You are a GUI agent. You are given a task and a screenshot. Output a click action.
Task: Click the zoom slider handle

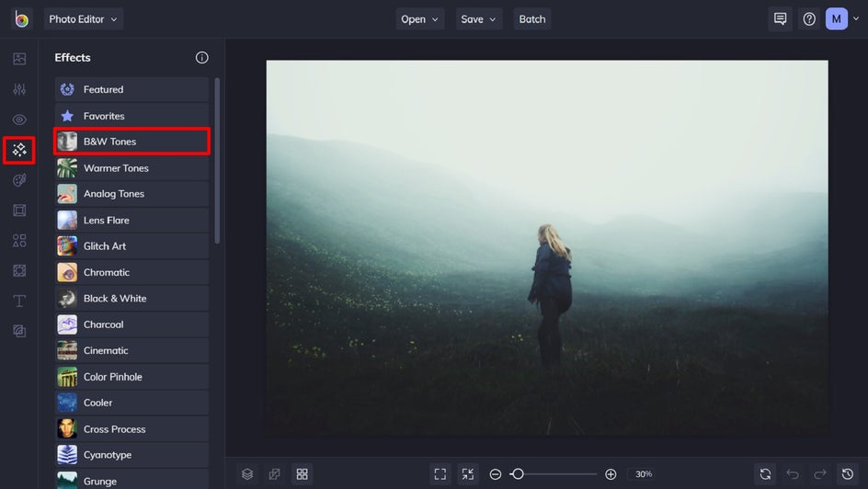[x=518, y=474]
